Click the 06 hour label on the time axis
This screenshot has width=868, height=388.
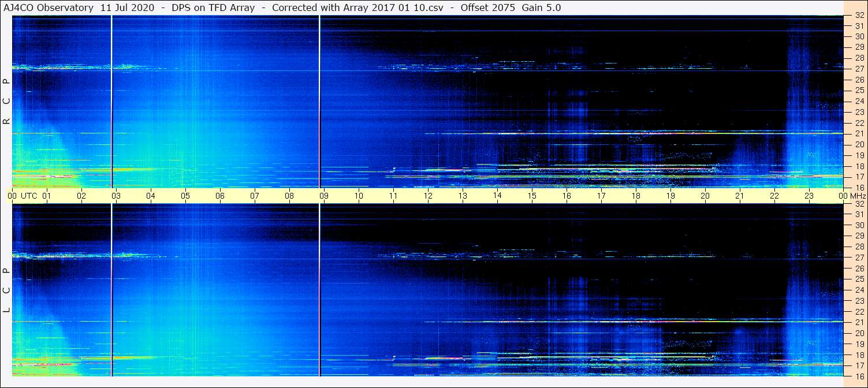click(220, 196)
